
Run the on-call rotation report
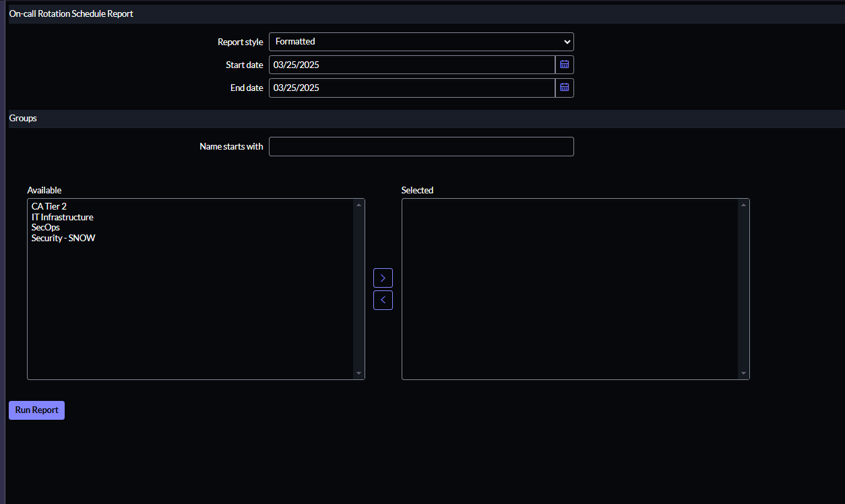click(x=36, y=410)
